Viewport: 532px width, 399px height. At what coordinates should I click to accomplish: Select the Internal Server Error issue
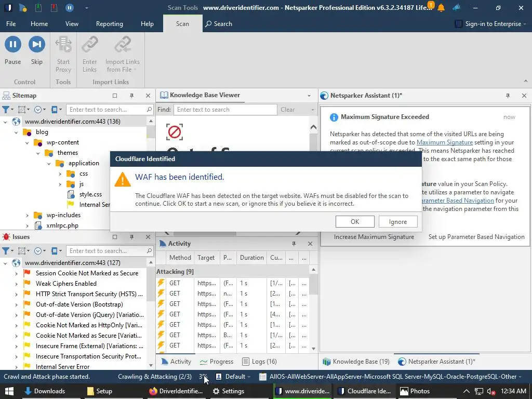(x=62, y=366)
